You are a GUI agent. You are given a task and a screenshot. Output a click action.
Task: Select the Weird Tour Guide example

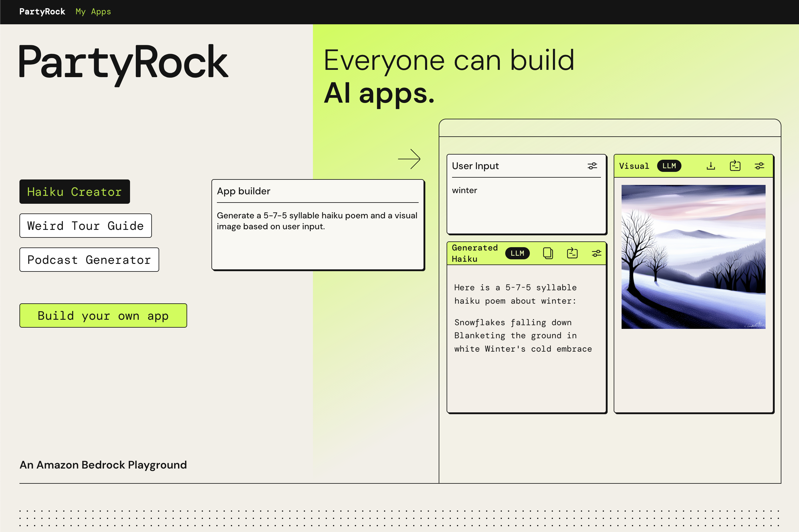click(86, 226)
